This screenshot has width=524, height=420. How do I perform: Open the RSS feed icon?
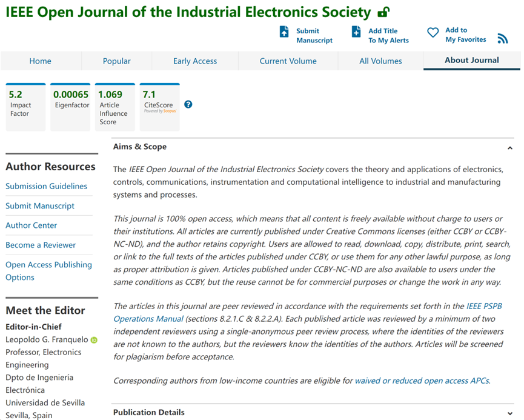coord(502,39)
